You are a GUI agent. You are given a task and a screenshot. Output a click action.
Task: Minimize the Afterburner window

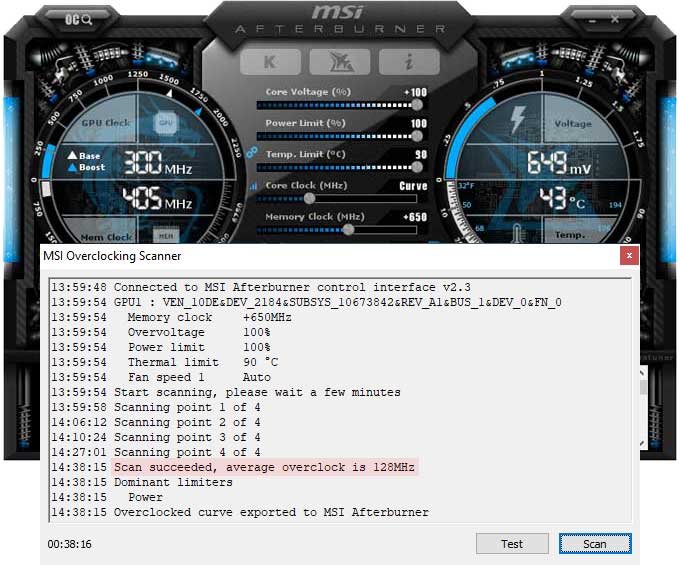point(593,20)
